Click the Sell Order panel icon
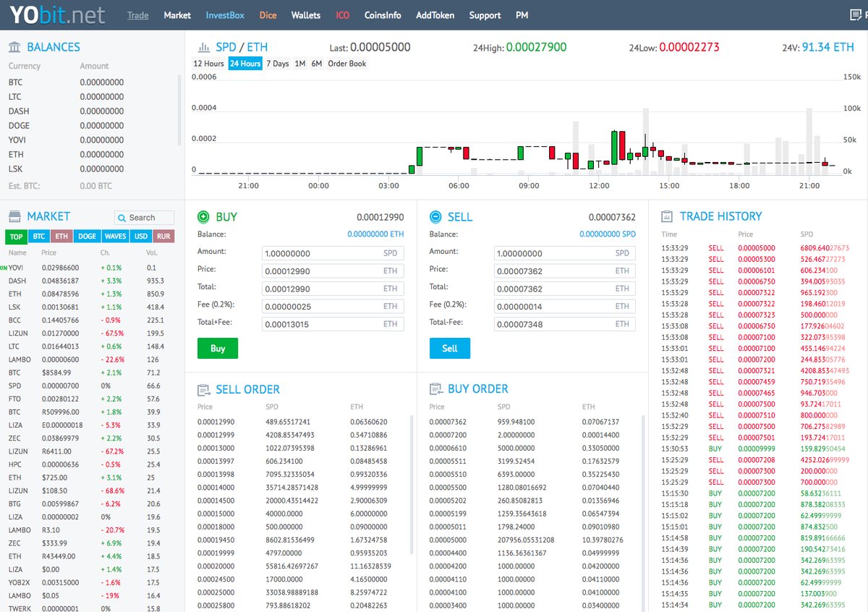 [x=204, y=390]
